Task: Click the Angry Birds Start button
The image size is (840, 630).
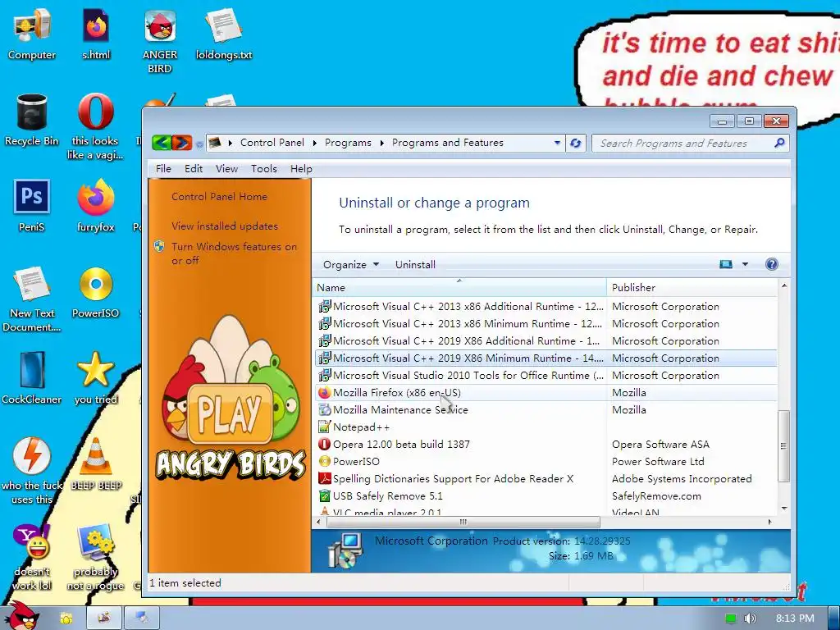Action: click(21, 615)
